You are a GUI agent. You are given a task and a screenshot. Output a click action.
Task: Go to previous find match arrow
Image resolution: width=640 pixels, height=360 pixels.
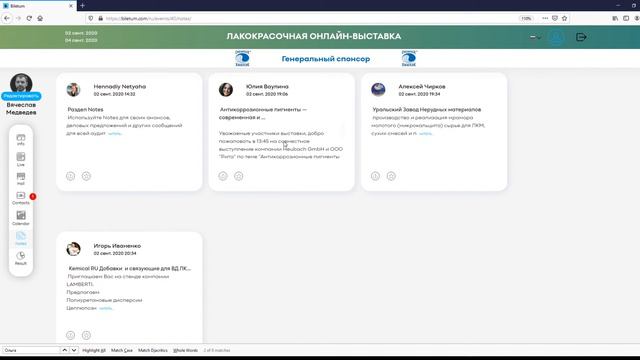[64, 350]
